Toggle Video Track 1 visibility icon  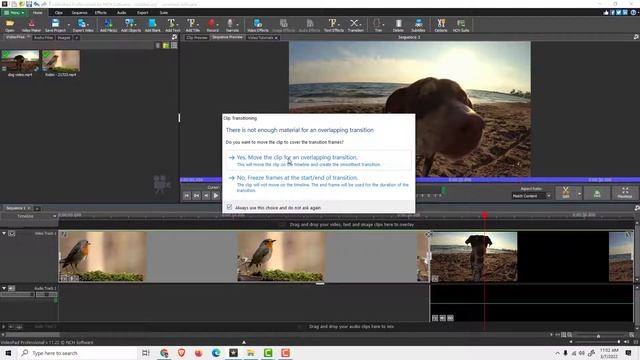pyautogui.click(x=12, y=233)
